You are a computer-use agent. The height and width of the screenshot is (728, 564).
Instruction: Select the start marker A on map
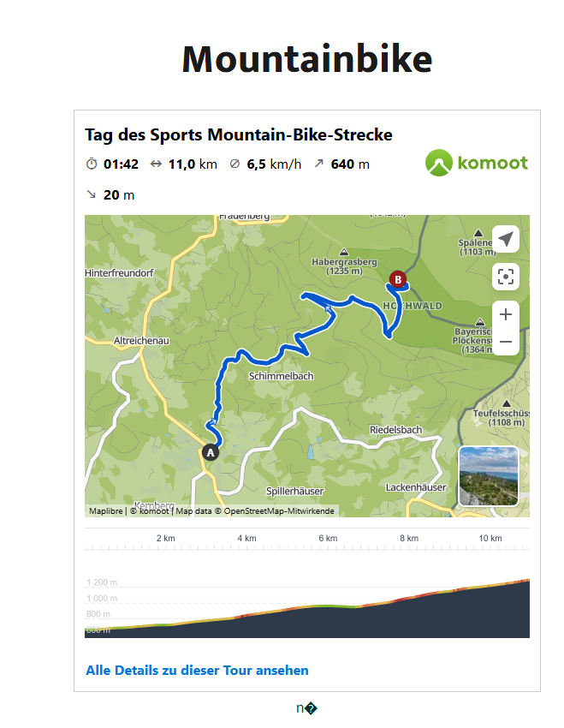pos(211,452)
